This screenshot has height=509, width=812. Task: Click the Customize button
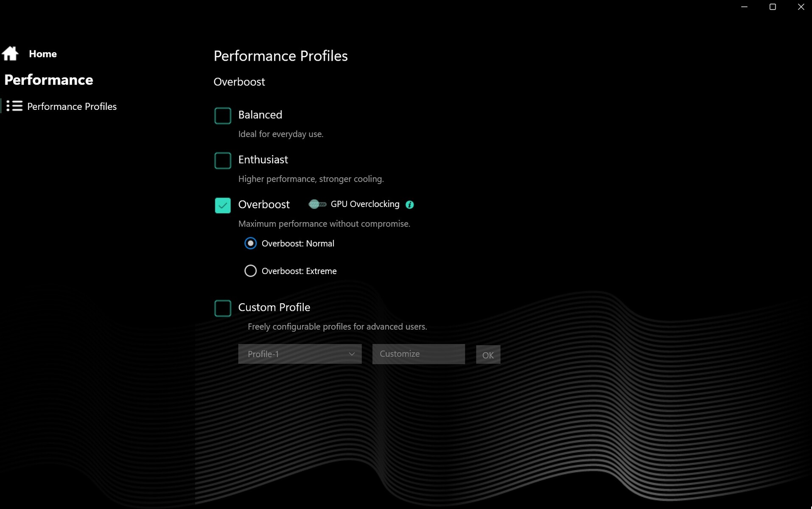(x=418, y=354)
